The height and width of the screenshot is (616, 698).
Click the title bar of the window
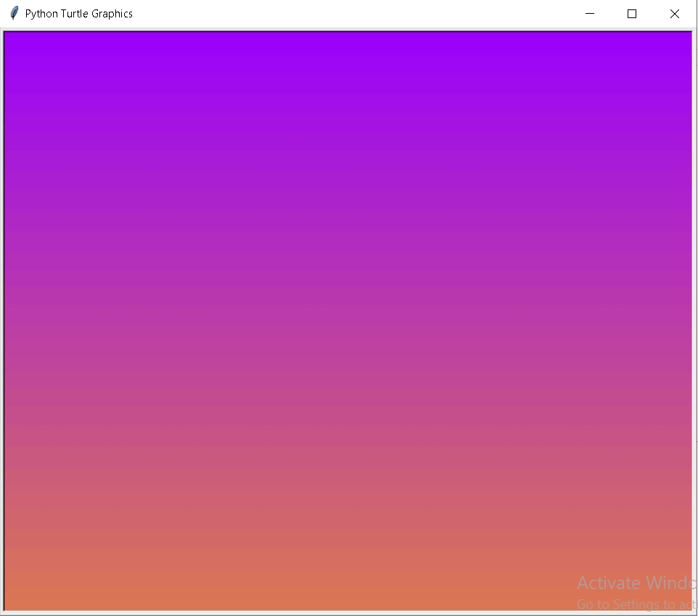[327, 13]
